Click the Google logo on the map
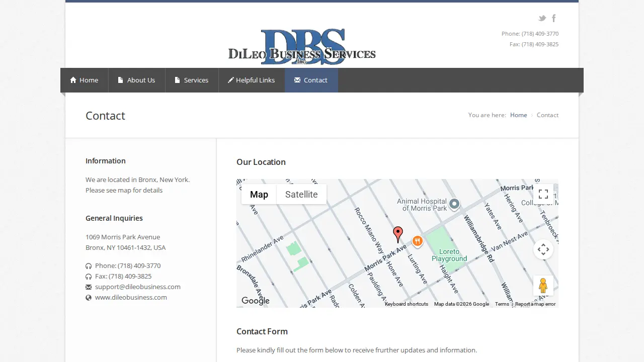Viewport: 644px width, 362px height. click(x=256, y=301)
